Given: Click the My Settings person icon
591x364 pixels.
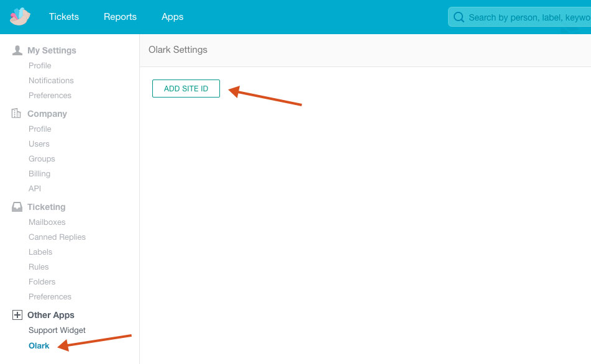Looking at the screenshot, I should point(17,50).
